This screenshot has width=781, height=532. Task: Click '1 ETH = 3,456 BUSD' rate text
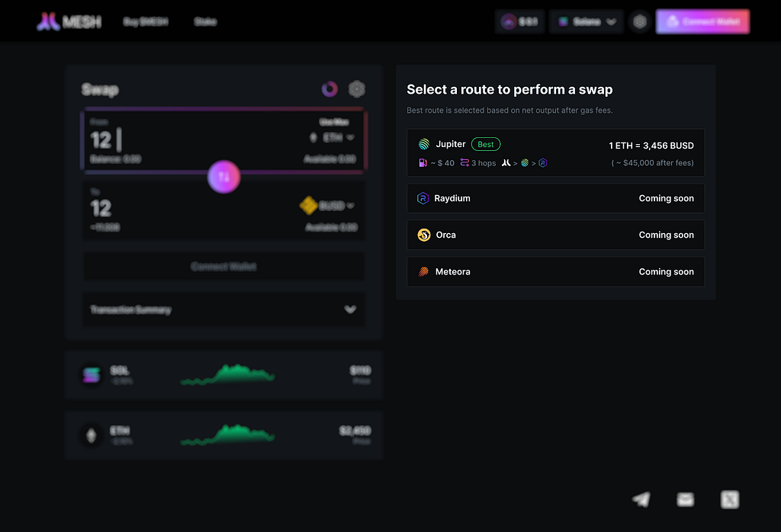[651, 146]
